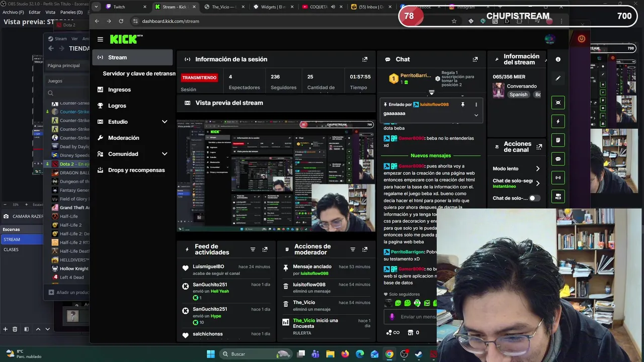Click the red power button in OBS panel
This screenshot has width=644, height=362.
pos(582,39)
